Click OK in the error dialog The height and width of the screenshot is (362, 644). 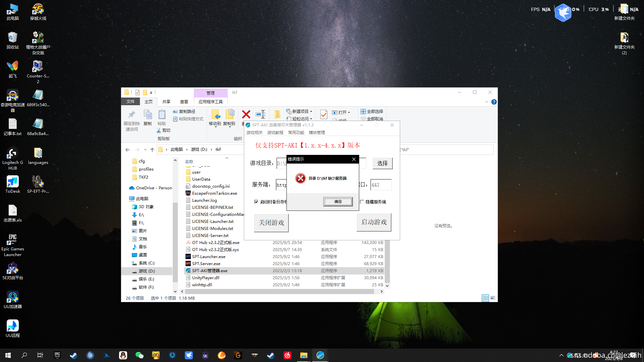click(338, 201)
